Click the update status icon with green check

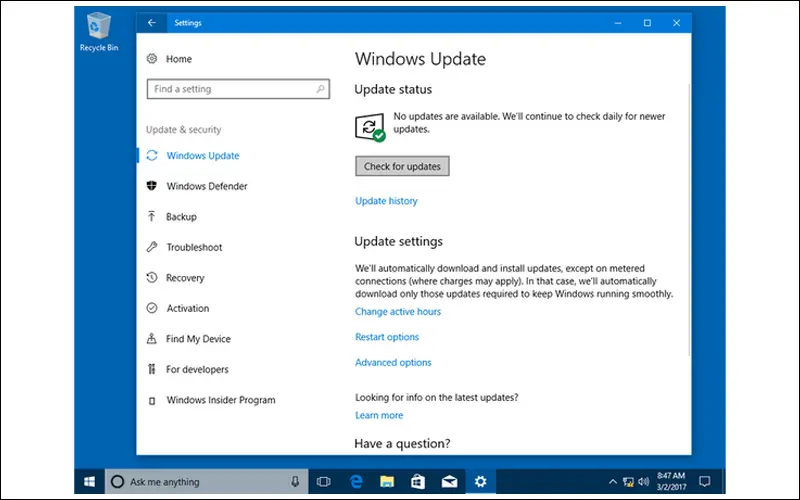[x=370, y=128]
